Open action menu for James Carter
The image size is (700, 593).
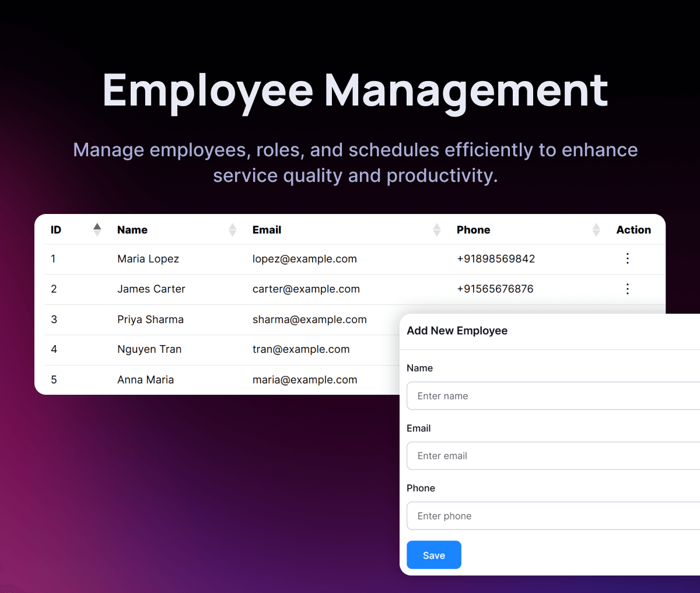click(x=628, y=289)
